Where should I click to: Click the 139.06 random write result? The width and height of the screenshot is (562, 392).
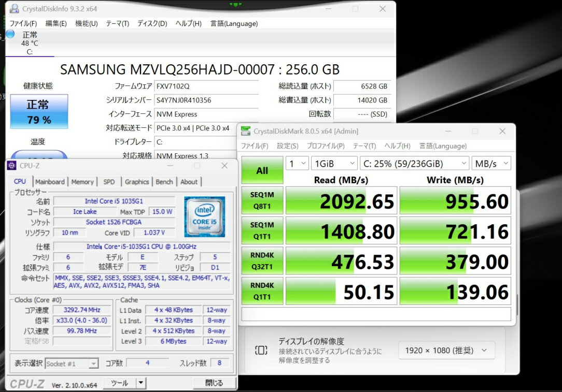tap(455, 291)
